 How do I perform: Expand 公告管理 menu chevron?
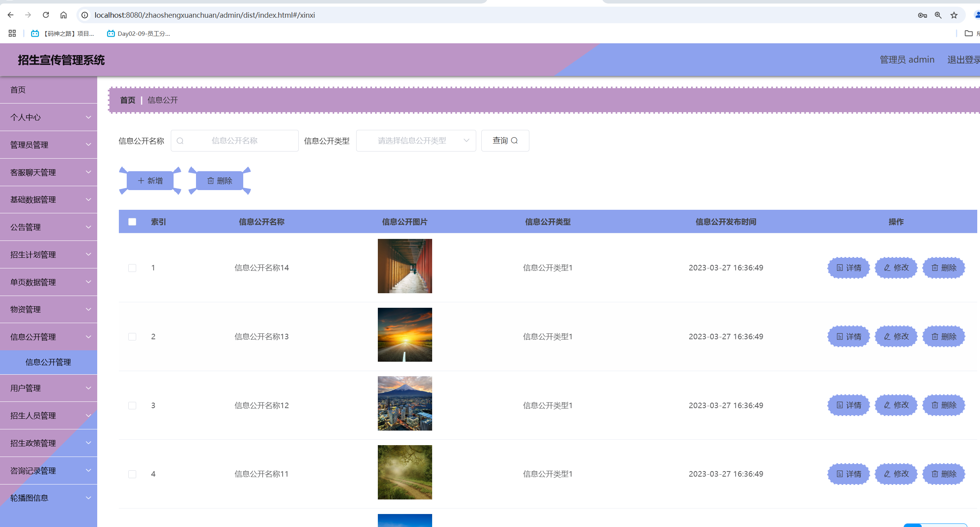(89, 227)
